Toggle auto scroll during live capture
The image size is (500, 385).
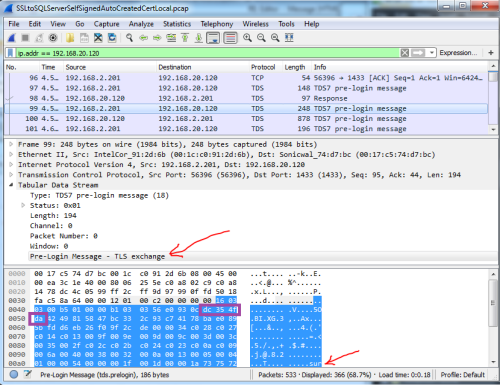tap(213, 38)
